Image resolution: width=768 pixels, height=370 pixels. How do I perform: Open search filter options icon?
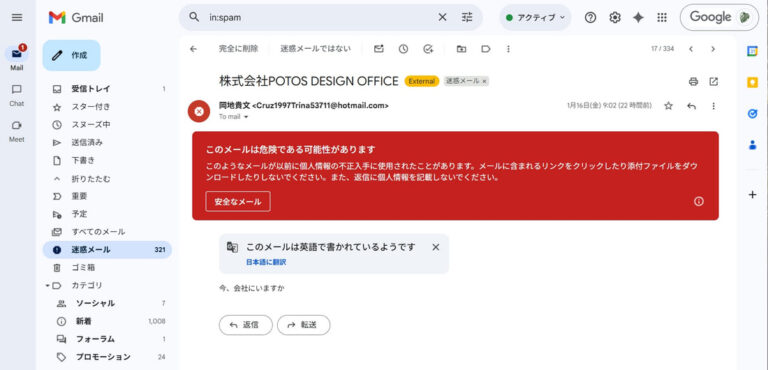click(x=467, y=17)
